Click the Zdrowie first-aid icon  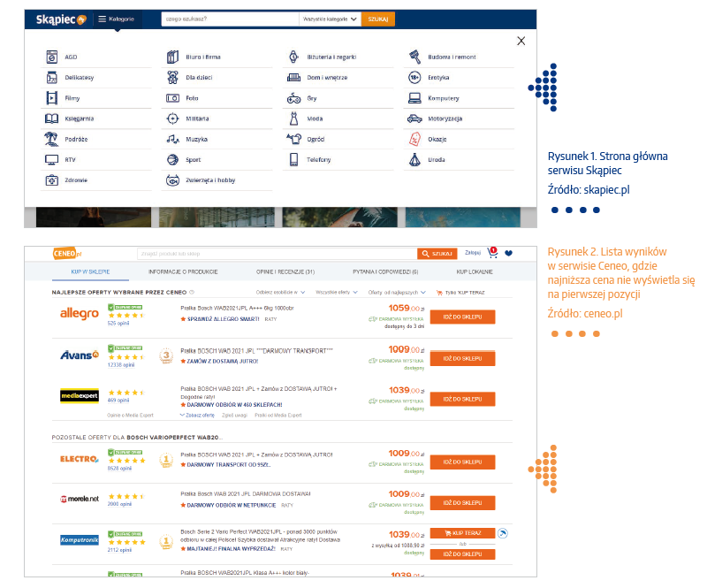point(52,180)
